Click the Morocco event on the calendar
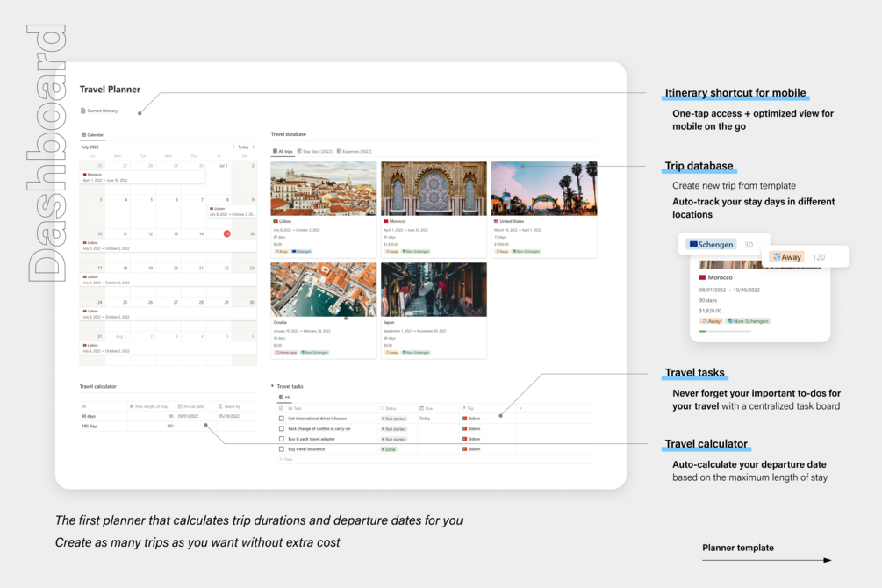The image size is (882, 588). 142,177
